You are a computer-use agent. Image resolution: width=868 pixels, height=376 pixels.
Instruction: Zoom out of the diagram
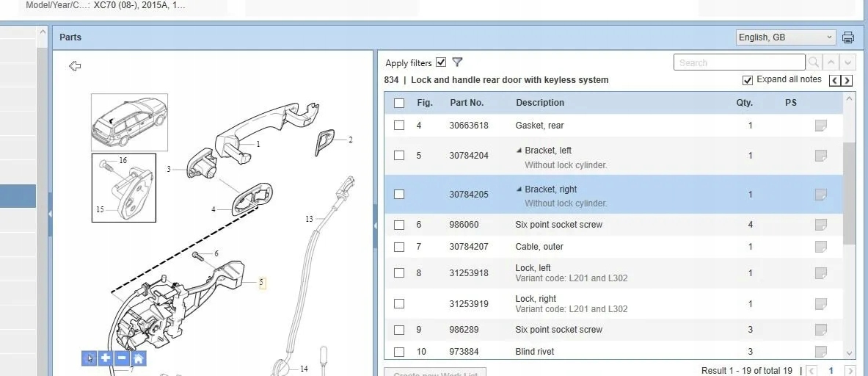(122, 358)
